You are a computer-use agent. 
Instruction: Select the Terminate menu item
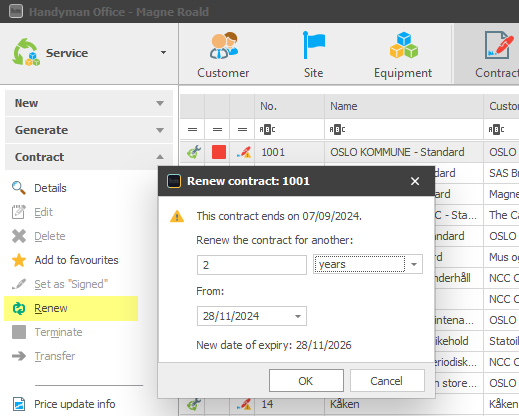point(58,332)
